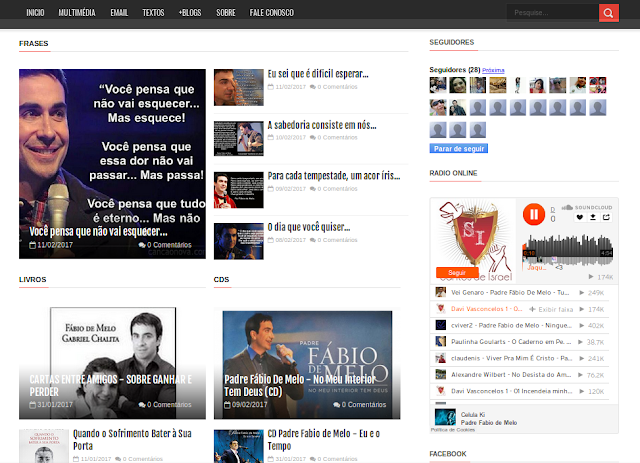
Task: Open the TEXTOS menu
Action: tap(153, 13)
